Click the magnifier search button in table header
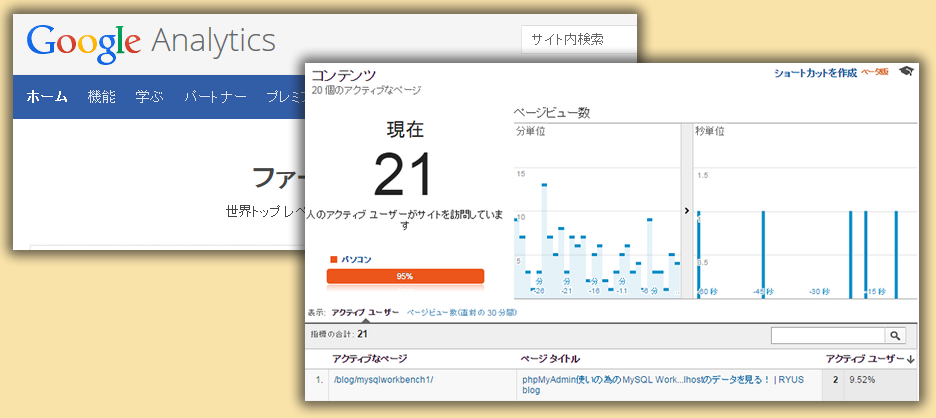 tap(895, 336)
